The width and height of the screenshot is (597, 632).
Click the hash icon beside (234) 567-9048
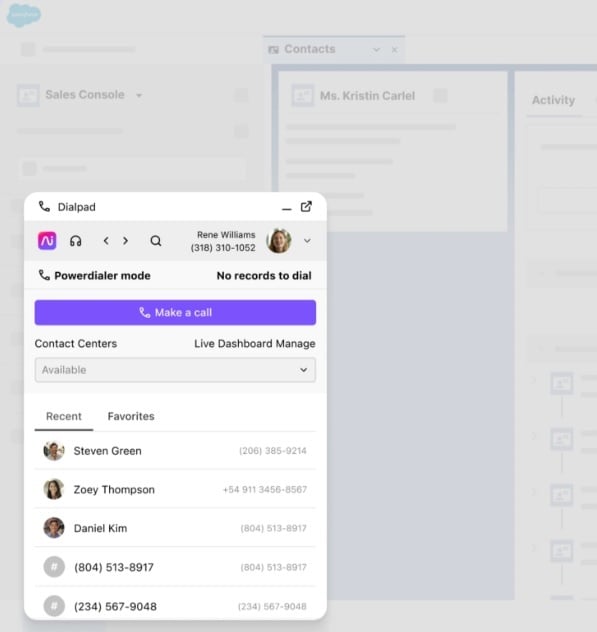(x=54, y=606)
